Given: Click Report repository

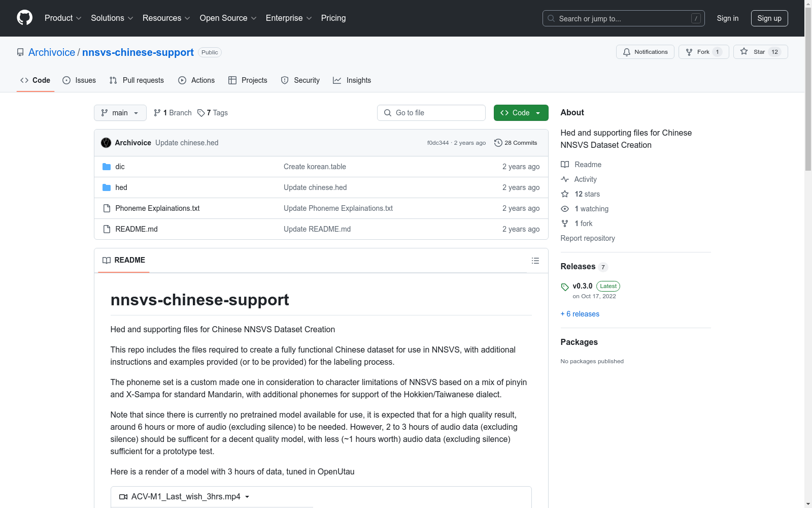Looking at the screenshot, I should [x=588, y=238].
